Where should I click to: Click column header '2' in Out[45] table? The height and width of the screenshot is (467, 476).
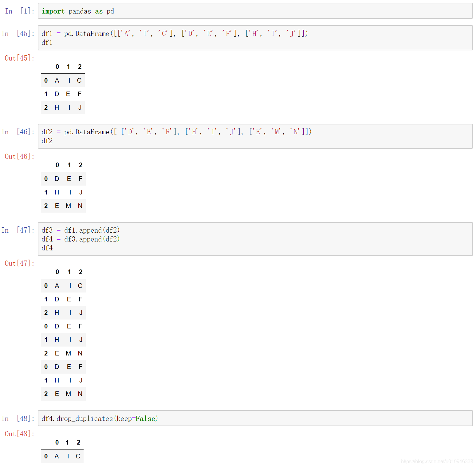(80, 67)
